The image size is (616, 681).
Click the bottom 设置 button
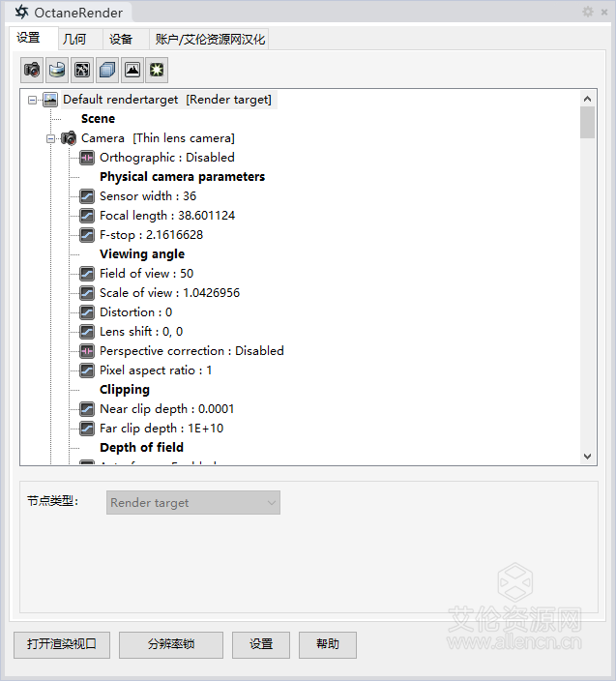pos(261,644)
